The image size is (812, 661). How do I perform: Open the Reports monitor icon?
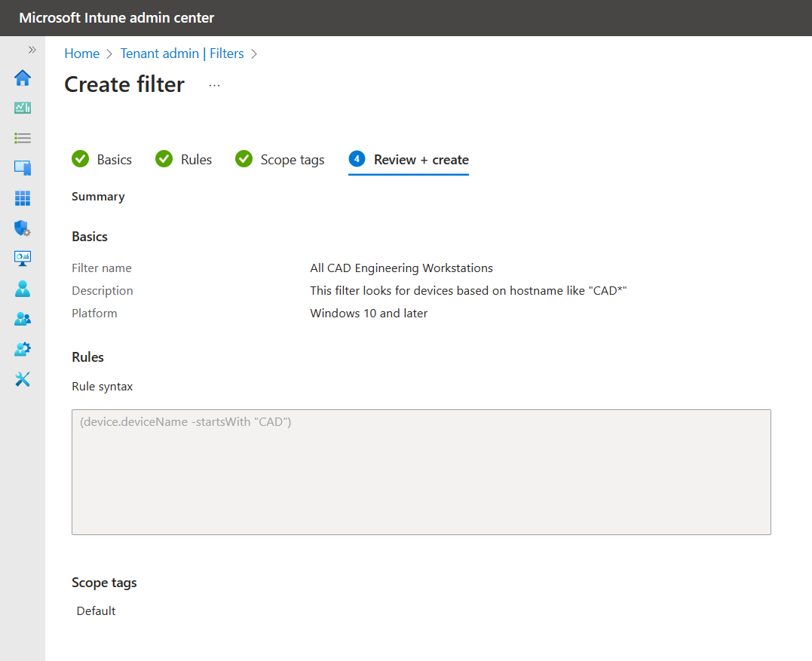(22, 259)
